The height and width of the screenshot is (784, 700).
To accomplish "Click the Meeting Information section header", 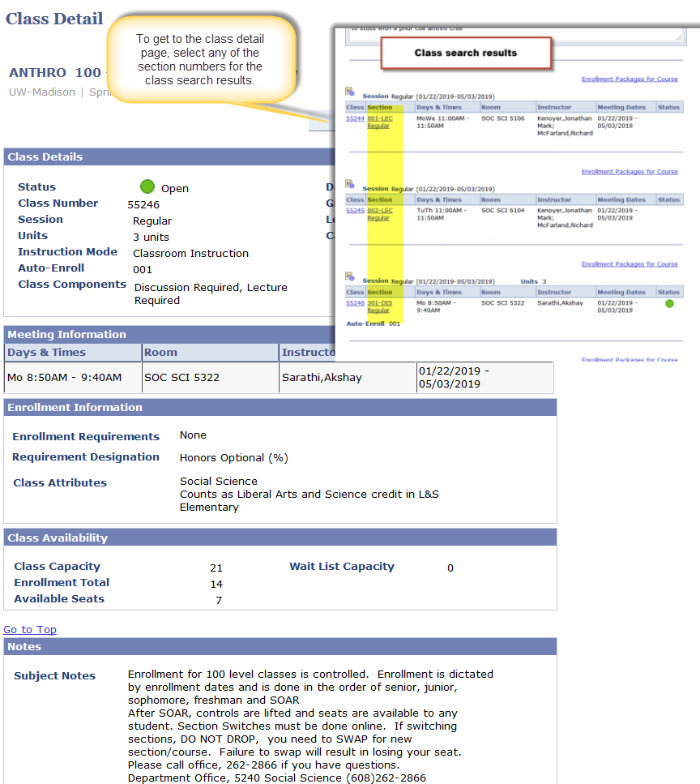I will coord(169,334).
